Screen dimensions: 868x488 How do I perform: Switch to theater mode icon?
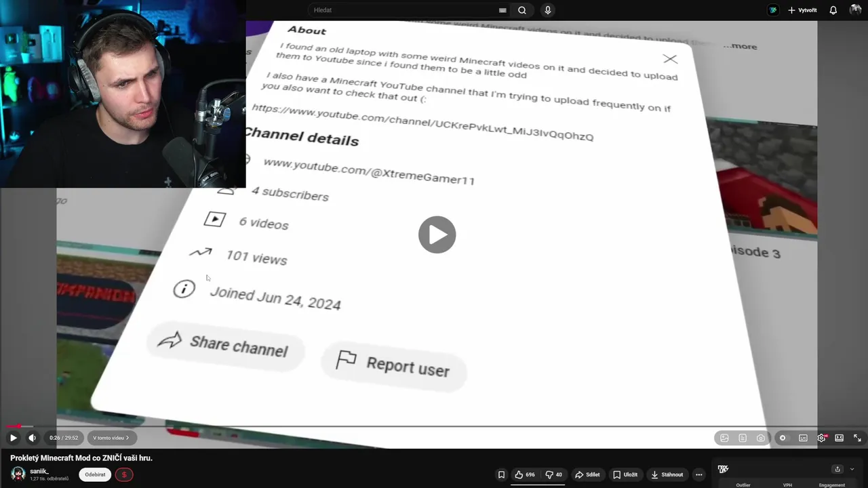(x=839, y=438)
